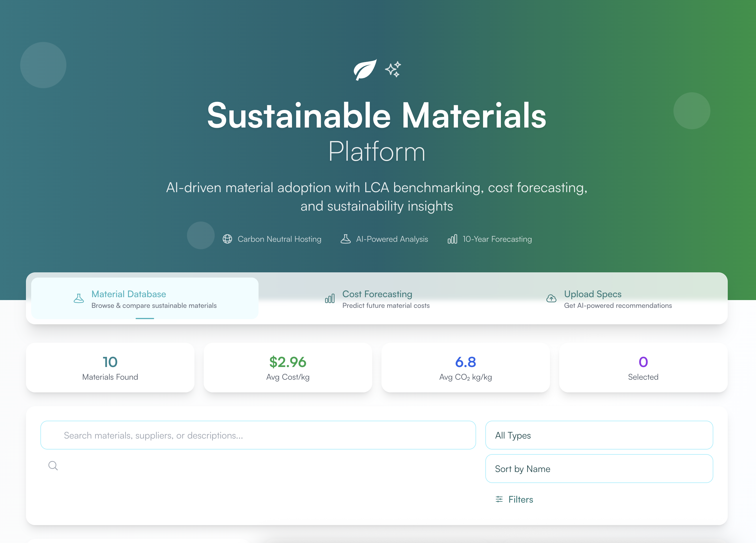Image resolution: width=756 pixels, height=543 pixels.
Task: Click the globe icon for Carbon Neutral Hosting
Action: point(227,239)
